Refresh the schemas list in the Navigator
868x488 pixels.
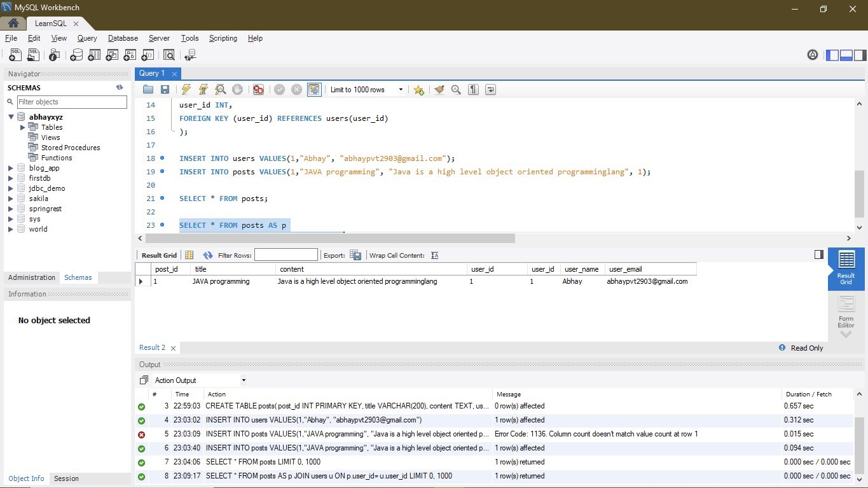click(119, 88)
